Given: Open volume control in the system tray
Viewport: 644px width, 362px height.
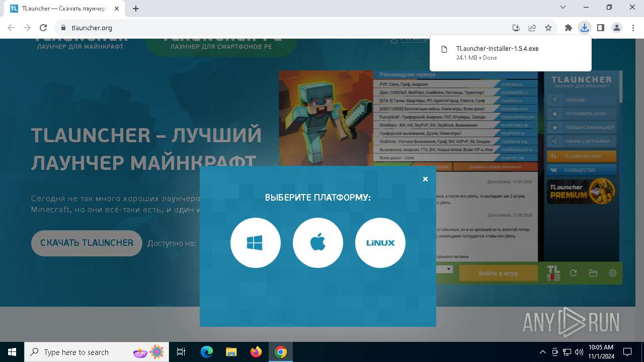Looking at the screenshot, I should click(579, 352).
